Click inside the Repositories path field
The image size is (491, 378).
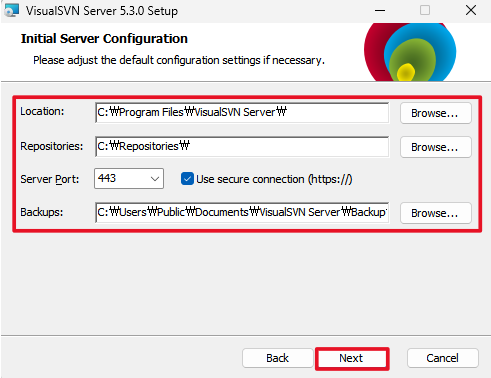[242, 146]
